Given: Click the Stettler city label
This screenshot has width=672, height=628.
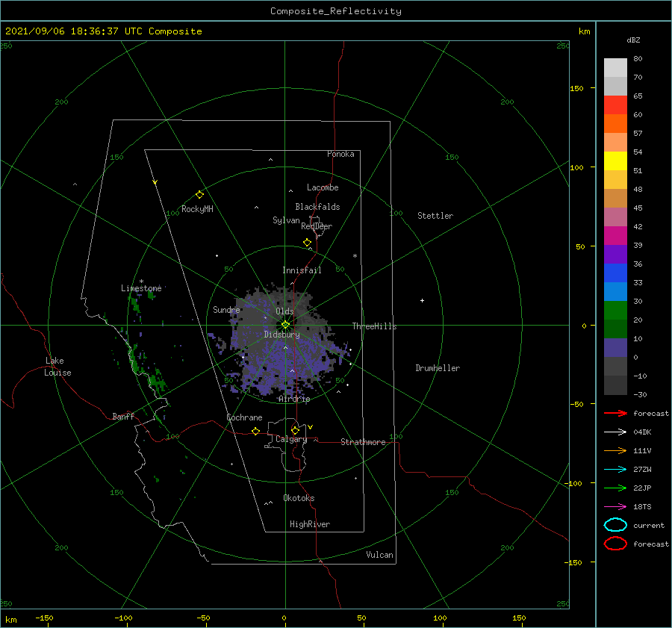Looking at the screenshot, I should [x=435, y=216].
